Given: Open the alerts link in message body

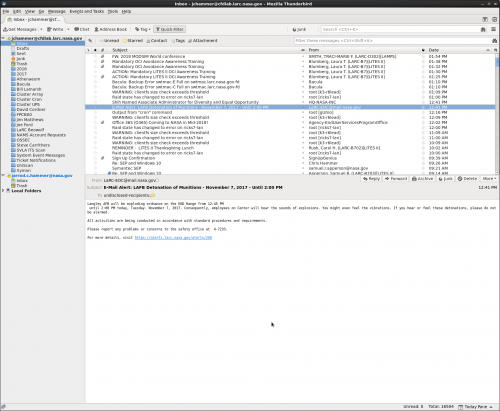Looking at the screenshot, I should tap(173, 238).
